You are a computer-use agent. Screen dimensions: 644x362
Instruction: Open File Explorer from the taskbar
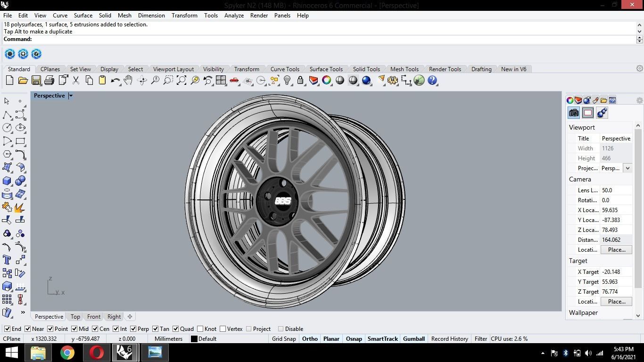tap(38, 353)
